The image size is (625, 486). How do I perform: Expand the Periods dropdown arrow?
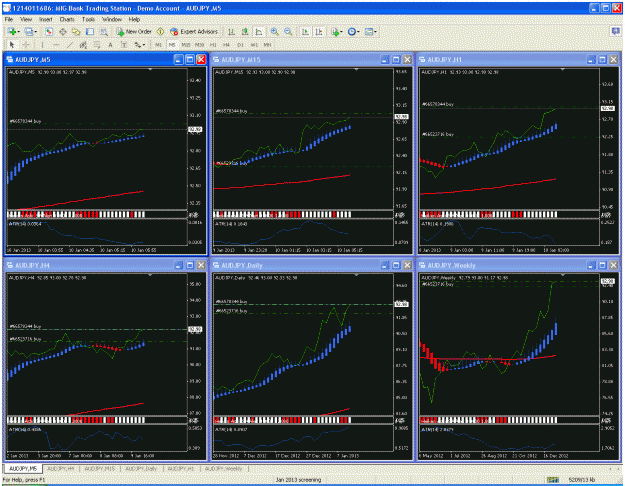[358, 32]
